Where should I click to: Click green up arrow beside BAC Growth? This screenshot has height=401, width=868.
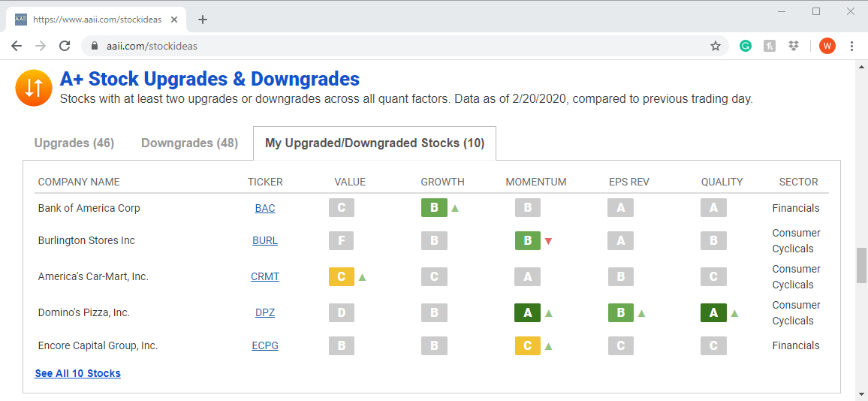pos(455,208)
